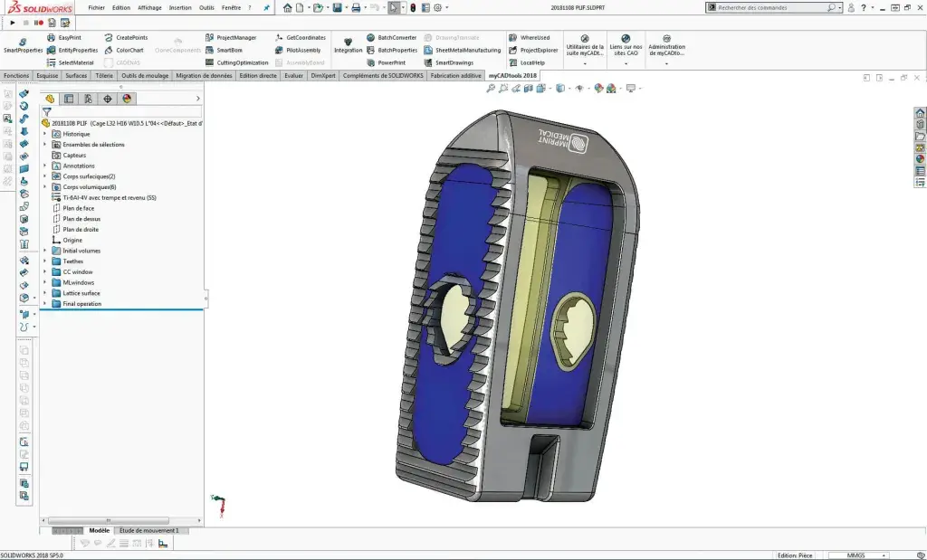Click the Zoom to Fit icon

point(492,89)
